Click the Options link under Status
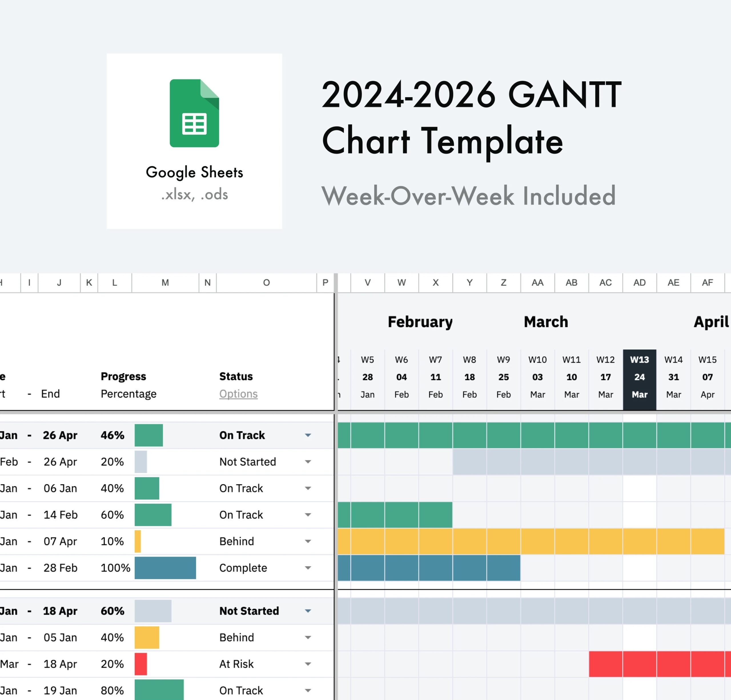 point(238,394)
